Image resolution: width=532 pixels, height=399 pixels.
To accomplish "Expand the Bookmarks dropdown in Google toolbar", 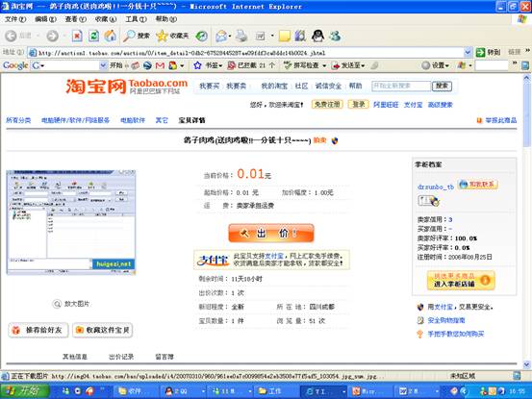I will pos(221,65).
